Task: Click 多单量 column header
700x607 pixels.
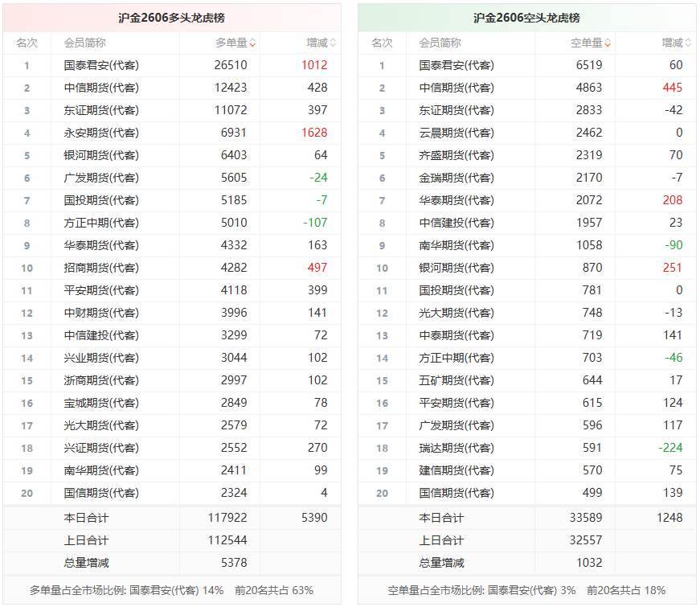Action: coord(231,43)
